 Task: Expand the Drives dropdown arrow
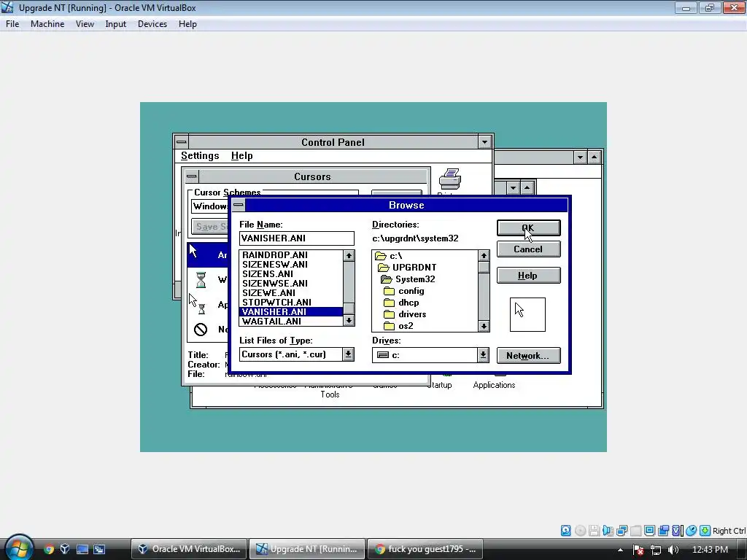coord(483,355)
